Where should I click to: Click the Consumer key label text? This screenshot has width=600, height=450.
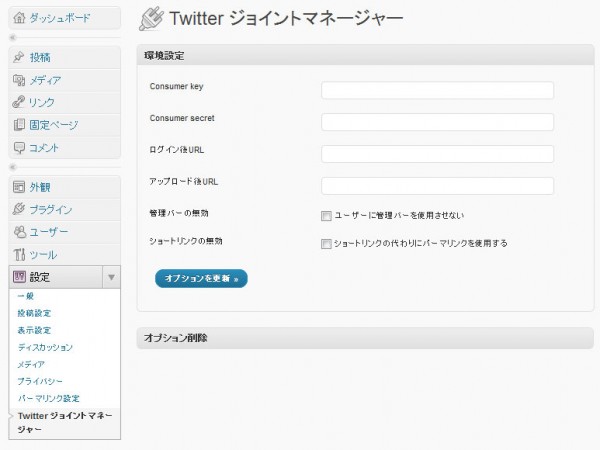[x=176, y=86]
